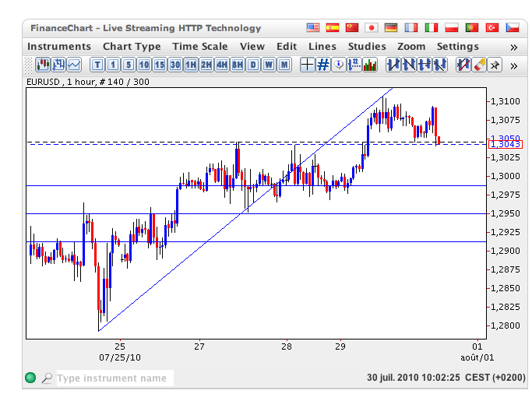Switch to 10 minute time scale
This screenshot has height=394, width=532.
(144, 65)
